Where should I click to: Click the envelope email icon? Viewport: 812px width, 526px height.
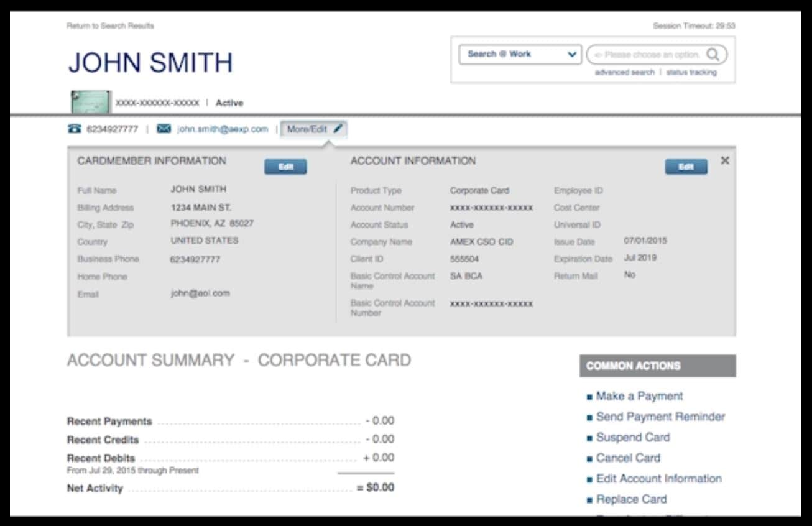tap(164, 129)
